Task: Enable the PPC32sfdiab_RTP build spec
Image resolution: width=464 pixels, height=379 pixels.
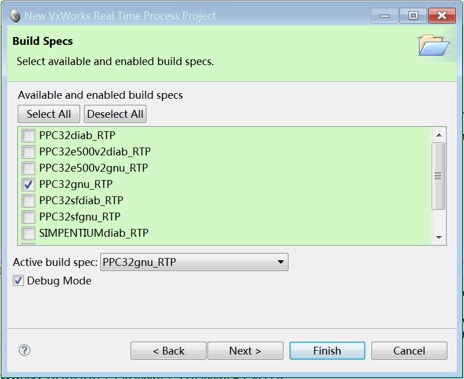Action: coord(28,201)
